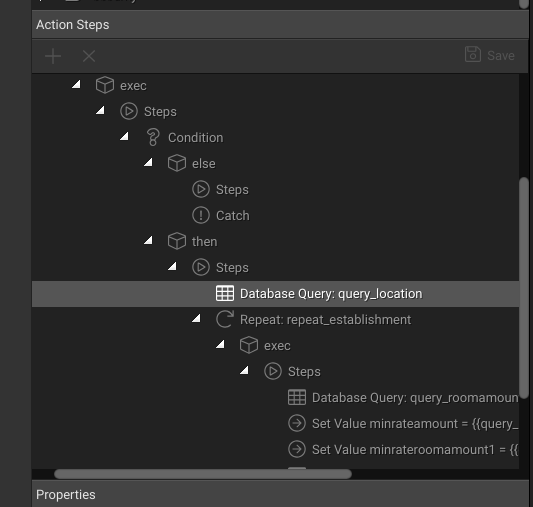Viewport: 533px width, 507px height.
Task: Click the delete step X icon
Action: pyautogui.click(x=89, y=56)
